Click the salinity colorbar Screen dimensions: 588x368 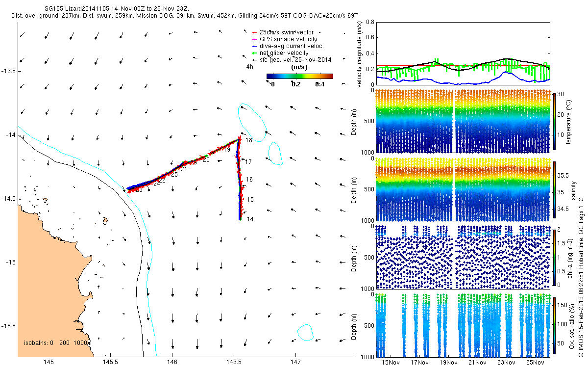(555, 189)
